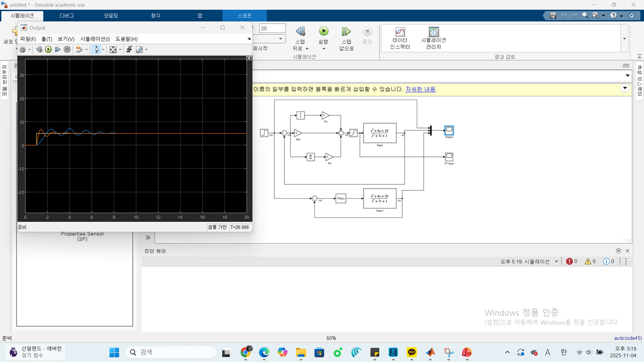The width and height of the screenshot is (644, 362).
Task: Select the scope Zoom tool icon
Action: 97,49
